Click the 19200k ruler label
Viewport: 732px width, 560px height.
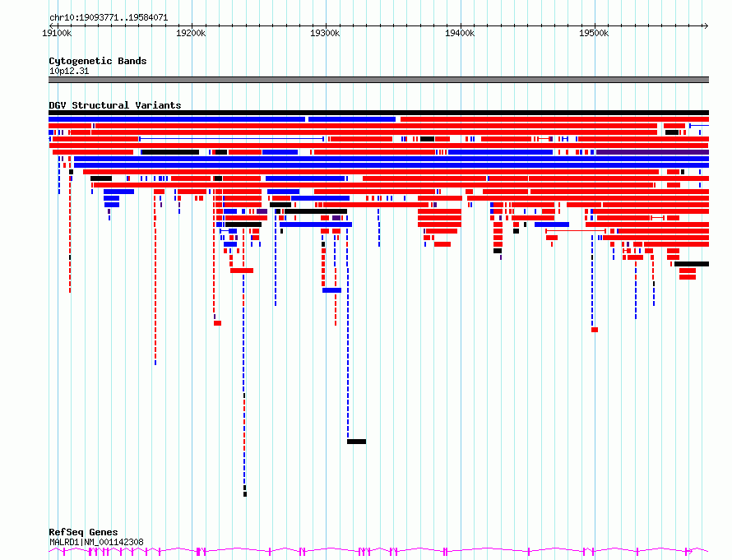pyautogui.click(x=191, y=33)
